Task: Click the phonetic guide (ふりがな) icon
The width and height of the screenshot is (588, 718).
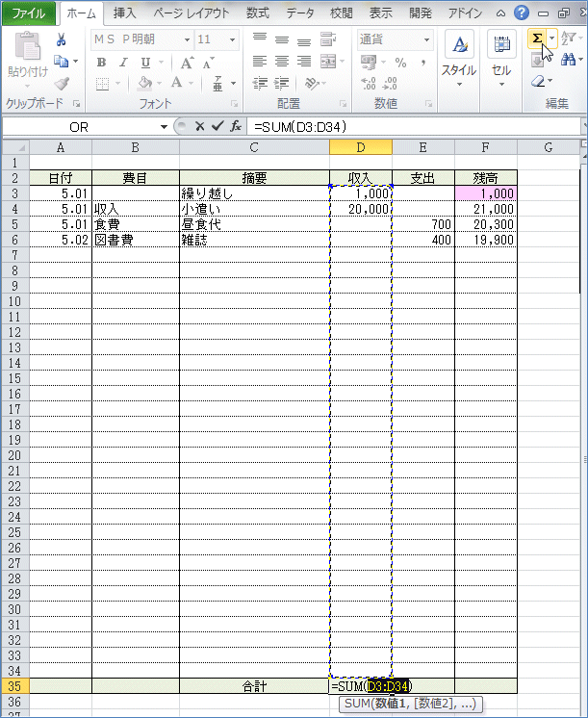Action: coord(218,84)
